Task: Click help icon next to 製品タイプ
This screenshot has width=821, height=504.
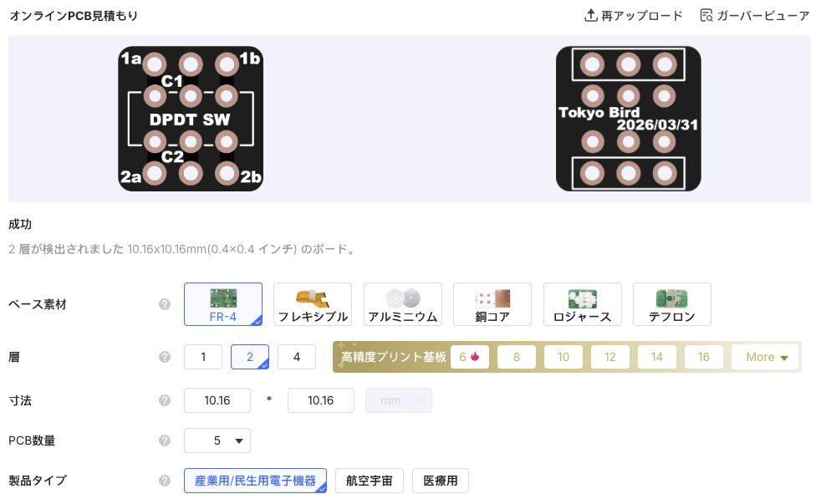Action: click(165, 481)
